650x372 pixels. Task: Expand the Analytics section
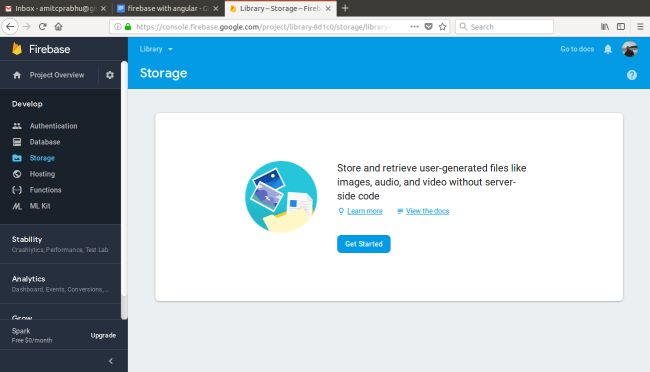point(60,284)
